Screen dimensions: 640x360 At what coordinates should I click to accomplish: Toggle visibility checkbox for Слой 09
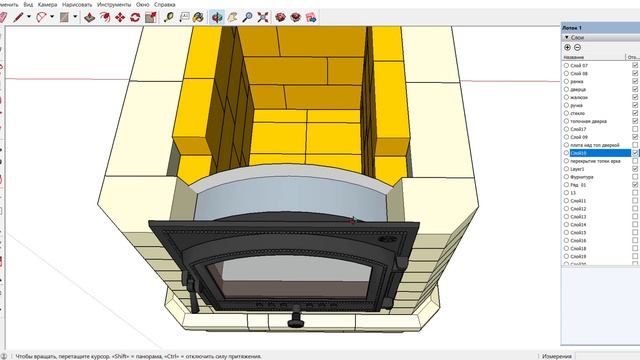click(x=635, y=137)
